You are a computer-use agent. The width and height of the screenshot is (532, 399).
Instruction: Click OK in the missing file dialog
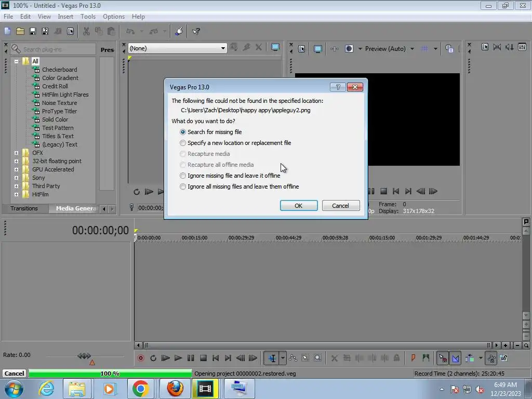299,206
